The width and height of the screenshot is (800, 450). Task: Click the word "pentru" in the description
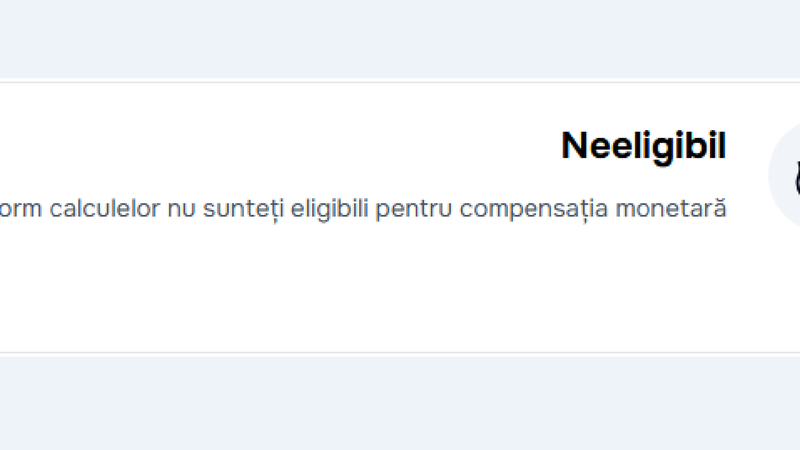coord(414,209)
